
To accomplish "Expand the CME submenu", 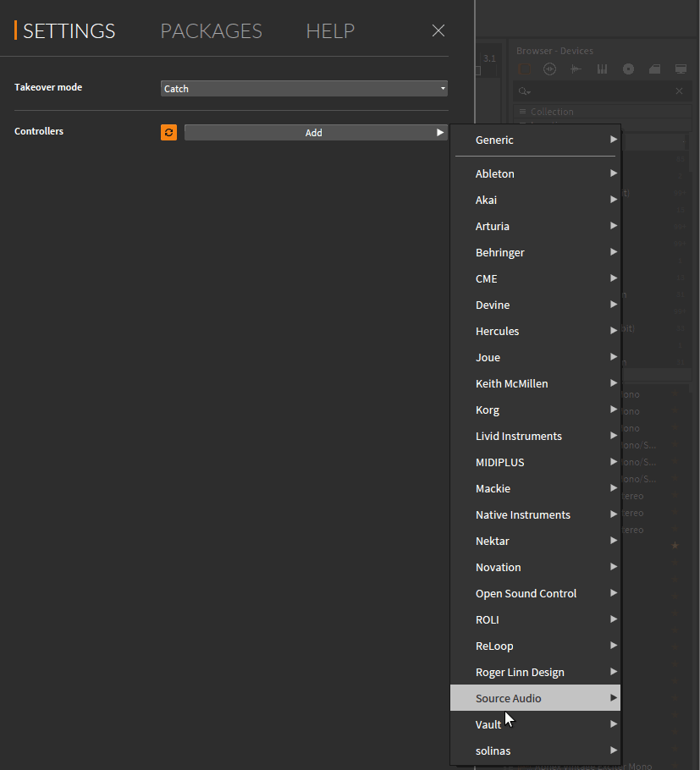I will click(x=536, y=279).
